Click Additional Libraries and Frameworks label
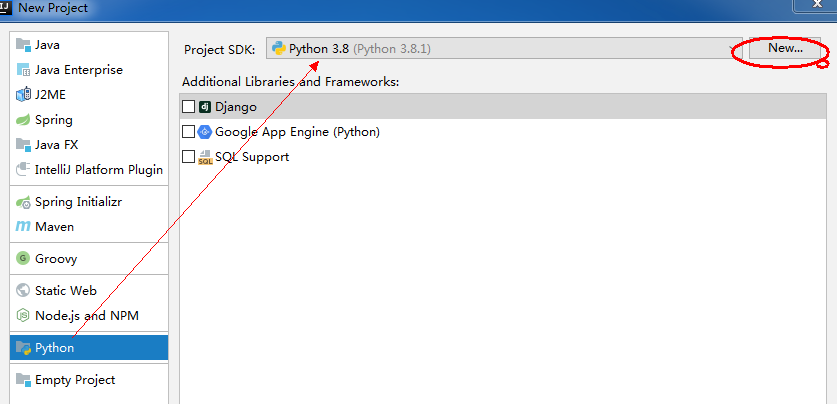Viewport: 837px width, 404px height. click(290, 82)
